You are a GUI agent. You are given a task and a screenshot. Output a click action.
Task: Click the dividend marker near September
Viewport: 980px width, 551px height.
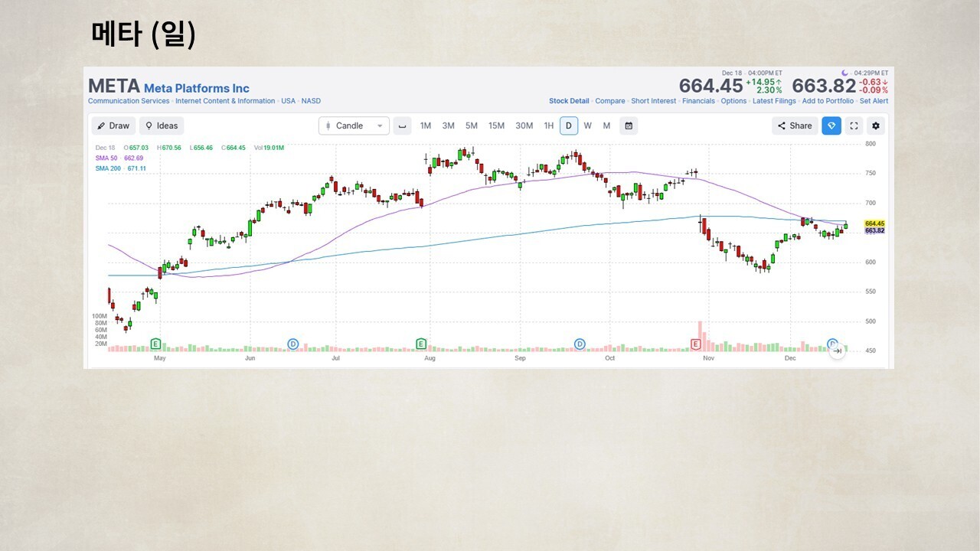click(580, 344)
